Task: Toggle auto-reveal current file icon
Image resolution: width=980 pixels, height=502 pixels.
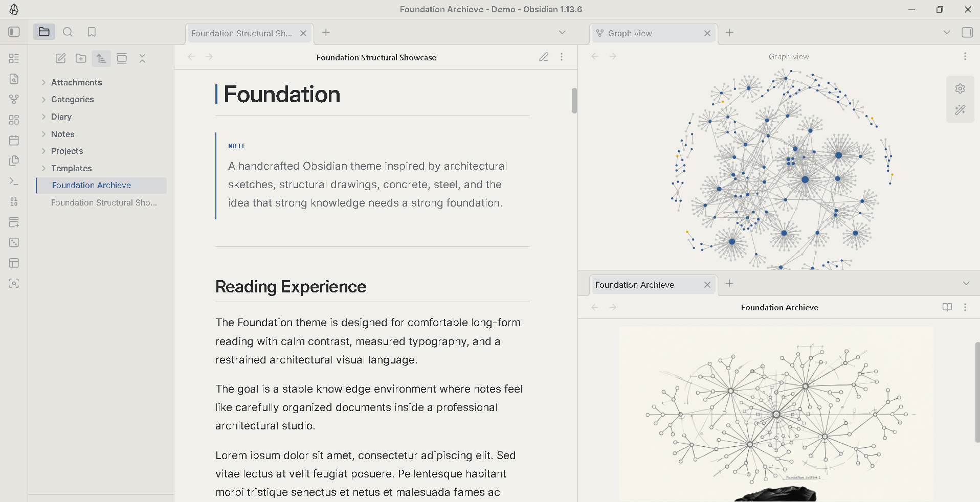Action: pos(122,58)
